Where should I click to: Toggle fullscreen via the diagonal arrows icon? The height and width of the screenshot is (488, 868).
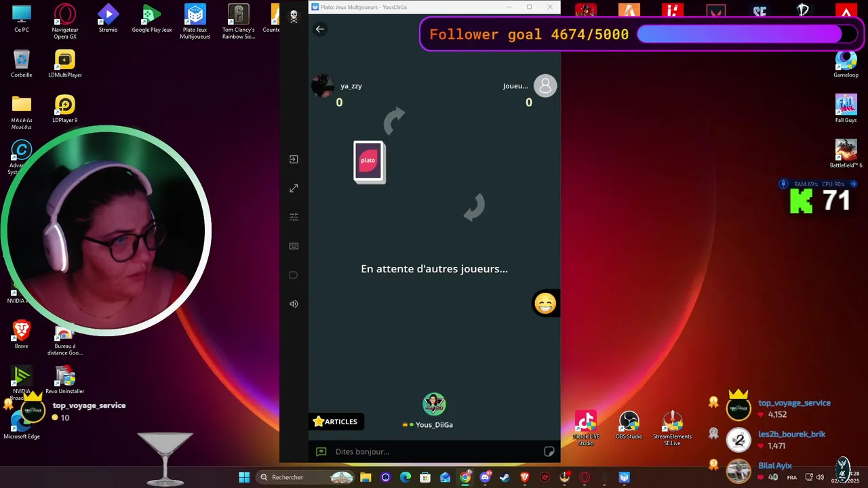[x=294, y=188]
